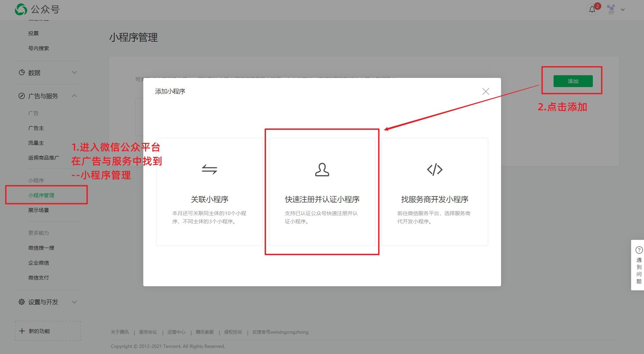Viewport: 644px width, 354px height.
Task: Click the 设置与开发 section label
Action: (x=43, y=302)
